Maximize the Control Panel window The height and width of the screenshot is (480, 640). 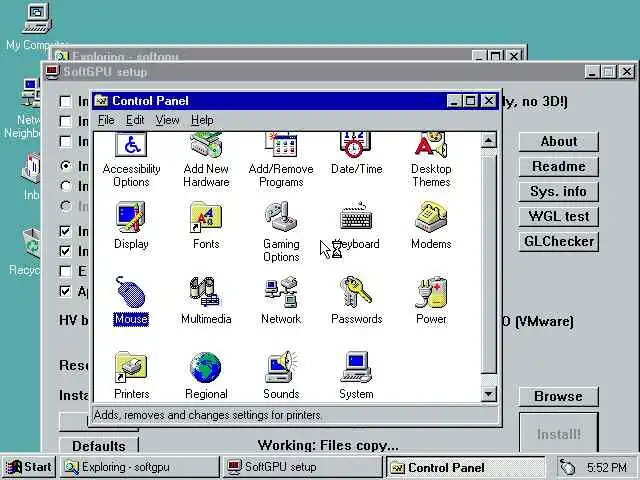click(471, 101)
